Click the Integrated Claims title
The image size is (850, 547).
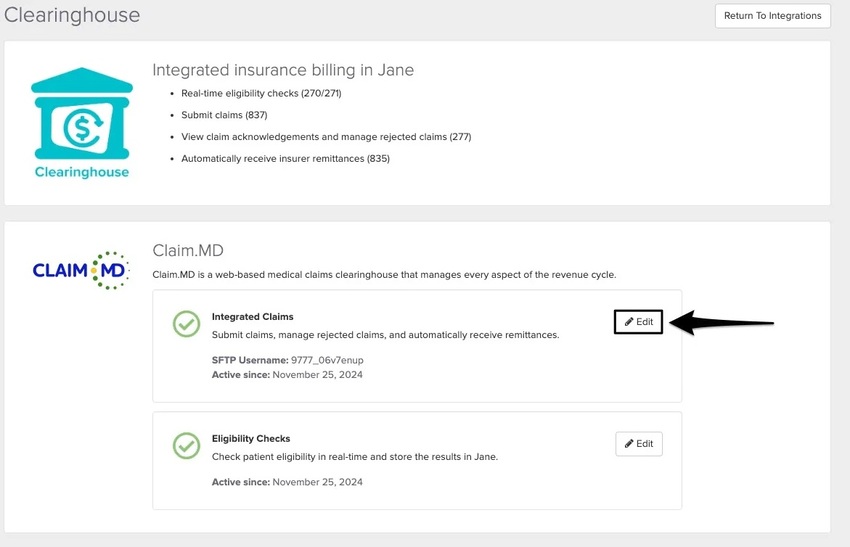253,317
